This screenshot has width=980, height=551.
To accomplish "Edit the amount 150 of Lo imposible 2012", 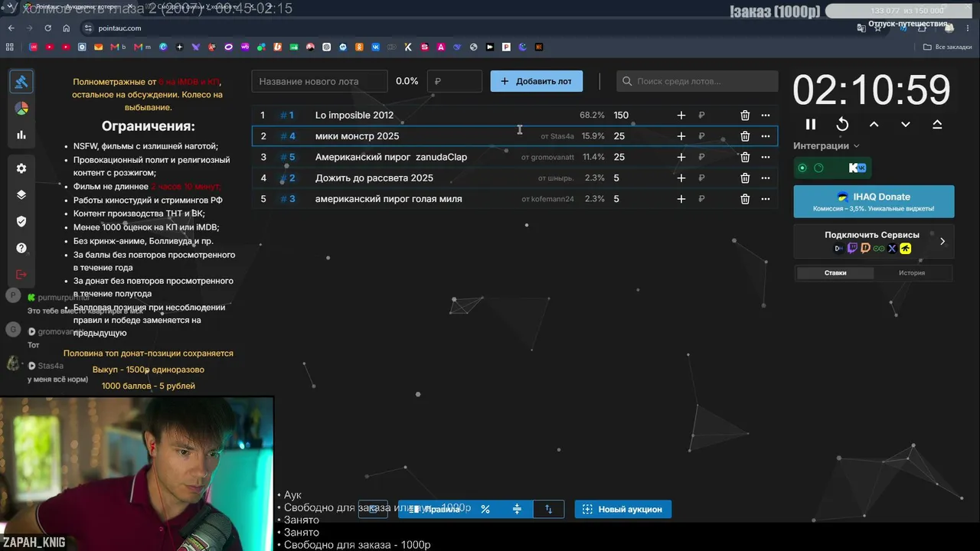I will 621,116.
